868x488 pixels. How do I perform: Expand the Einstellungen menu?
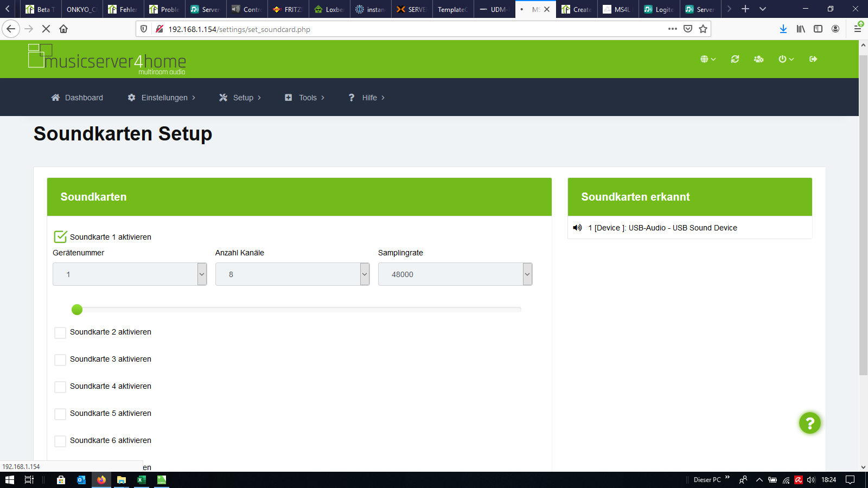161,98
